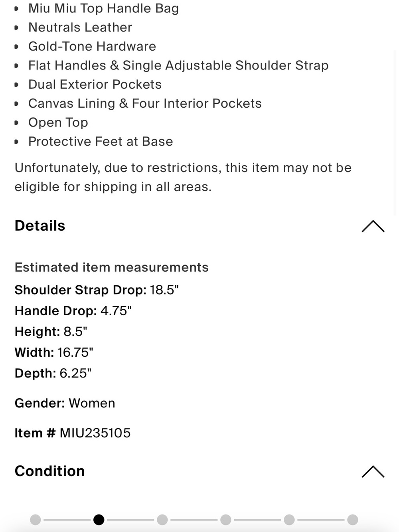399x532 pixels.
Task: Select the fourth condition scale dot
Action: [x=225, y=520]
